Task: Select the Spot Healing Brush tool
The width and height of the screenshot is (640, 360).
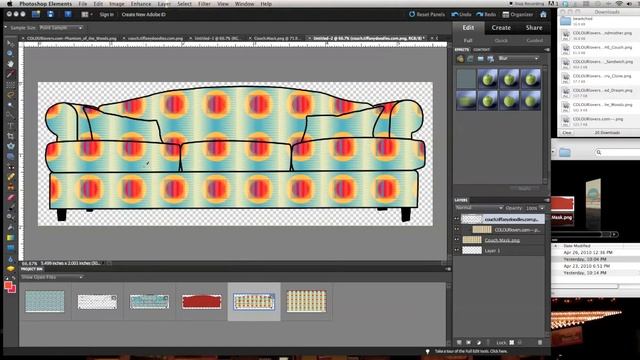Action: coord(10,176)
